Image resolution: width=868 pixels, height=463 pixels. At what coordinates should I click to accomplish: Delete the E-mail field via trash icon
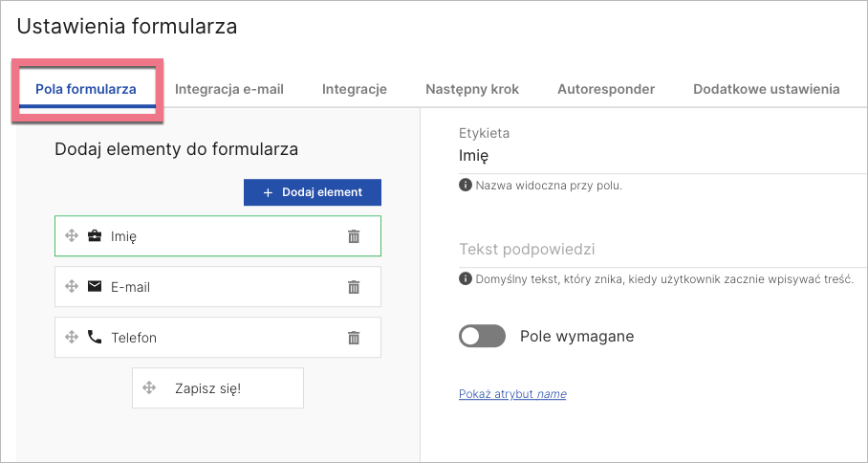[354, 287]
